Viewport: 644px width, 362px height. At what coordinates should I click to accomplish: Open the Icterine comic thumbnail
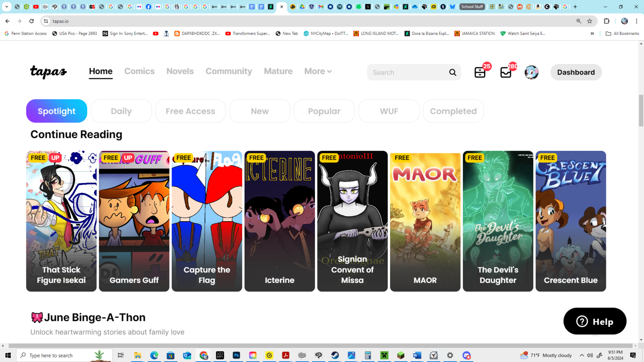(x=280, y=221)
